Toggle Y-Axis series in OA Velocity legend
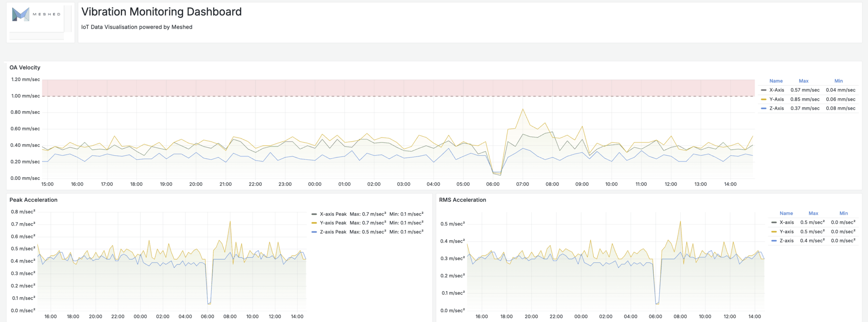Image resolution: width=868 pixels, height=322 pixels. [x=776, y=99]
